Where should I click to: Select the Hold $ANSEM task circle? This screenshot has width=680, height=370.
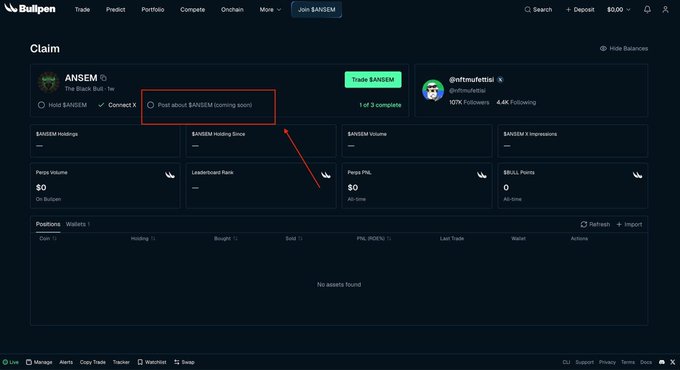[41, 105]
